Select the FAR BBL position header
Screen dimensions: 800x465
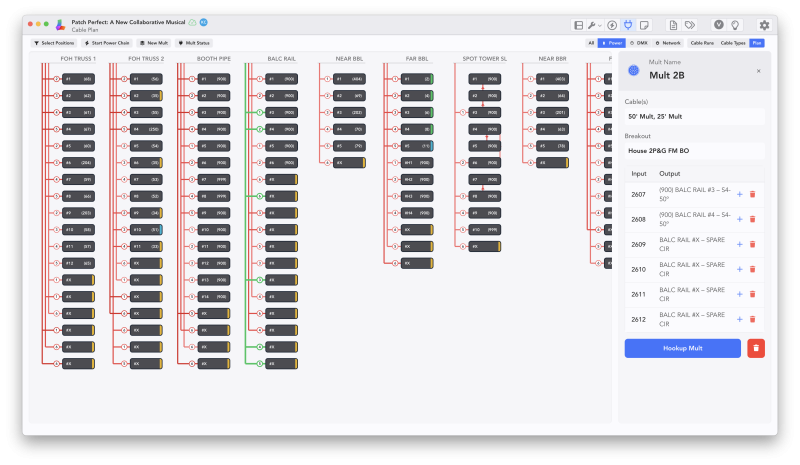(x=417, y=59)
